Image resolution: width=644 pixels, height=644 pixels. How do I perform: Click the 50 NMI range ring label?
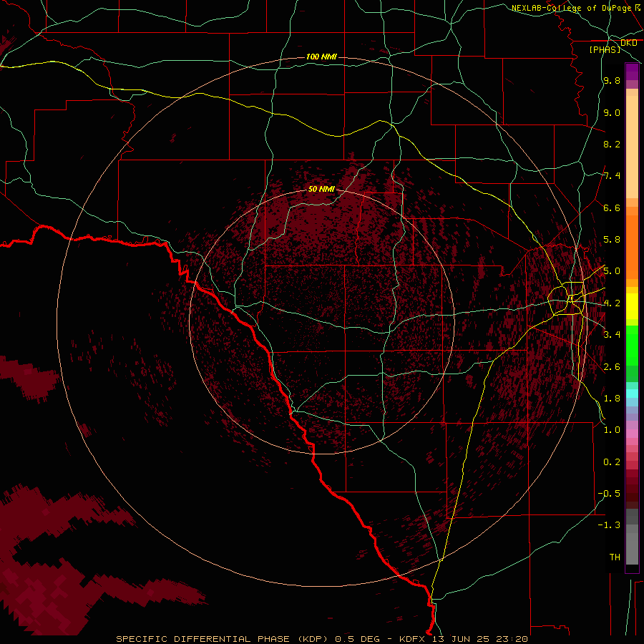[x=321, y=189]
